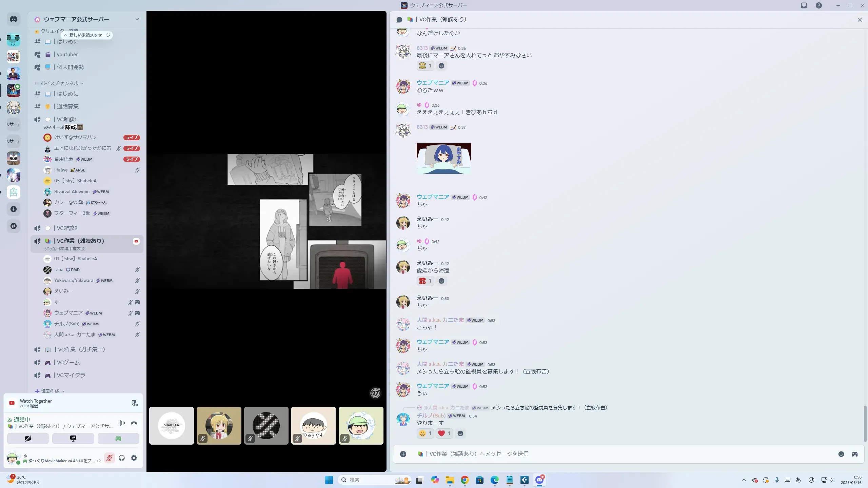
Task: Select the youtuber channel
Action: click(x=67, y=55)
